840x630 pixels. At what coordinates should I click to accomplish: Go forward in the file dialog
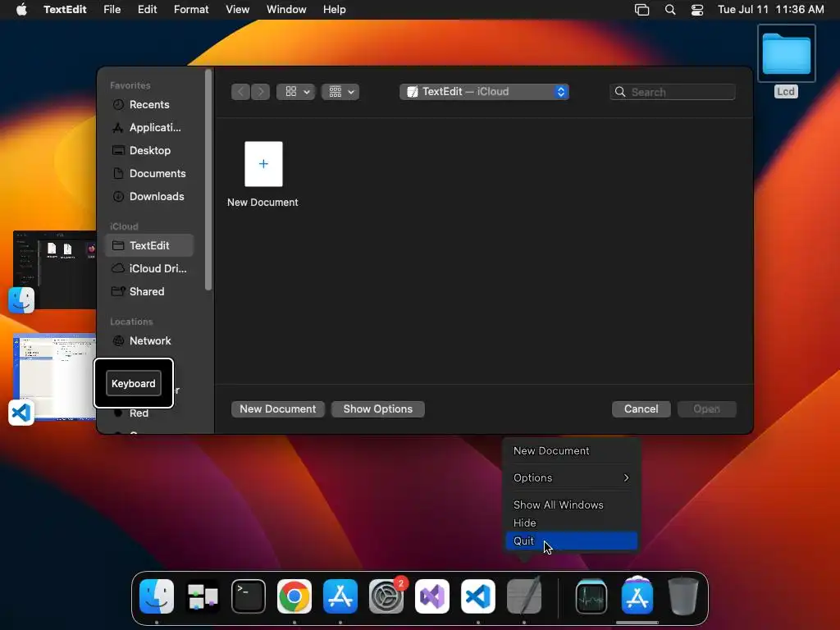[x=260, y=92]
